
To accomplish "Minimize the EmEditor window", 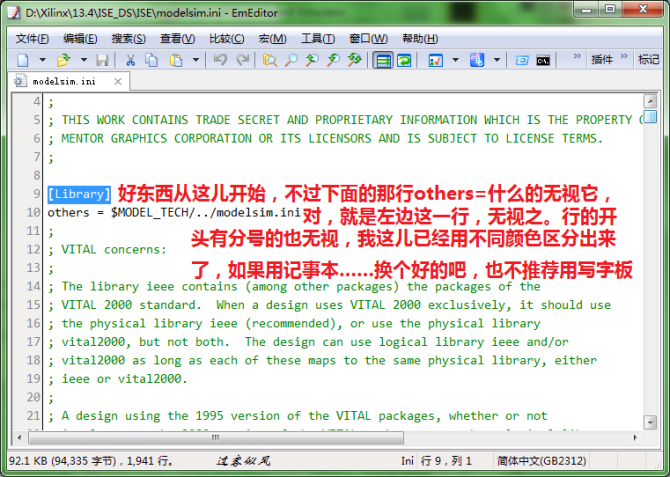I will pos(587,9).
